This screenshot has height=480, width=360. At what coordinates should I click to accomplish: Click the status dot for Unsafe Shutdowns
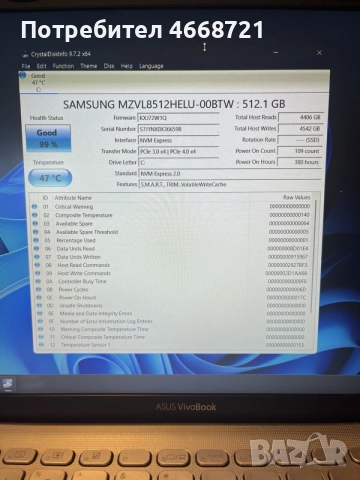pyautogui.click(x=40, y=305)
